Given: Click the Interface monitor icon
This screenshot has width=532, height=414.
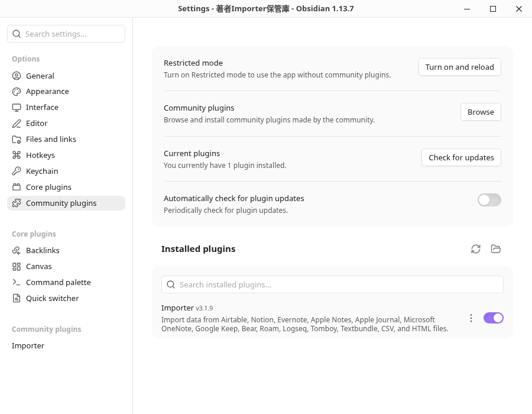Looking at the screenshot, I should click(17, 108).
